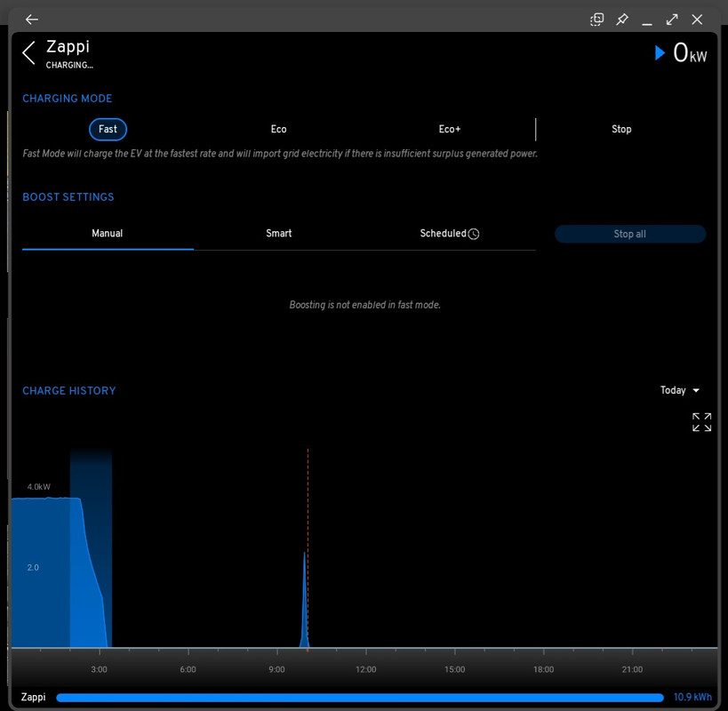Click the 0kW power reading
Screen dimensions: 728x711
(x=690, y=53)
